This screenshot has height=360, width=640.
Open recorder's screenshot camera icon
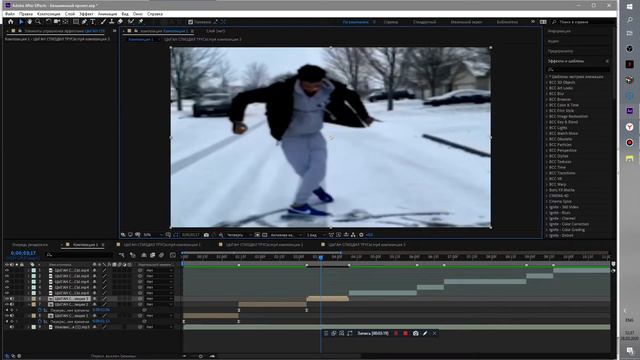(x=416, y=333)
